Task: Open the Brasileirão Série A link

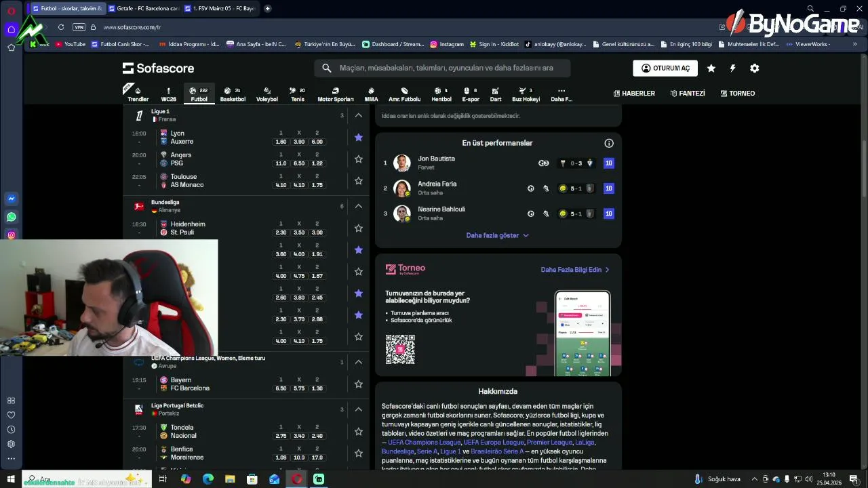Action: pos(497,451)
